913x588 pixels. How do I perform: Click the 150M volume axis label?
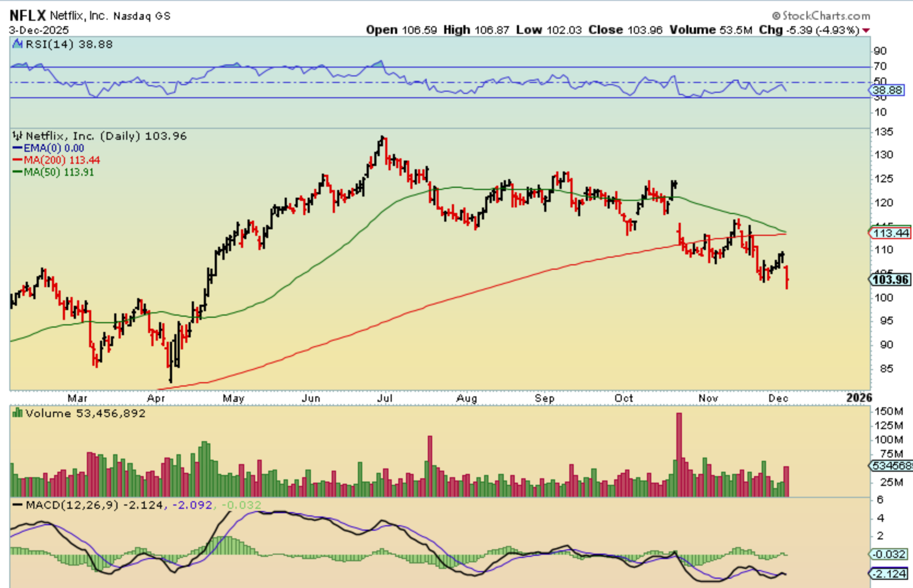click(889, 411)
